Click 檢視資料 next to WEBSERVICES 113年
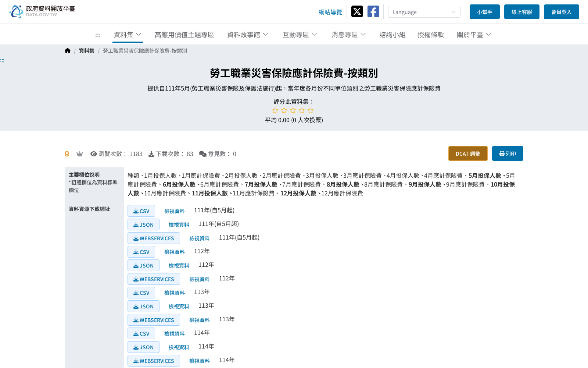Viewport: 588px width, 368px height. click(x=200, y=320)
